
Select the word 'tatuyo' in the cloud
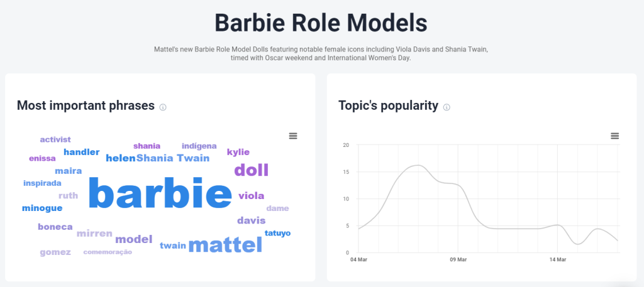tap(277, 233)
